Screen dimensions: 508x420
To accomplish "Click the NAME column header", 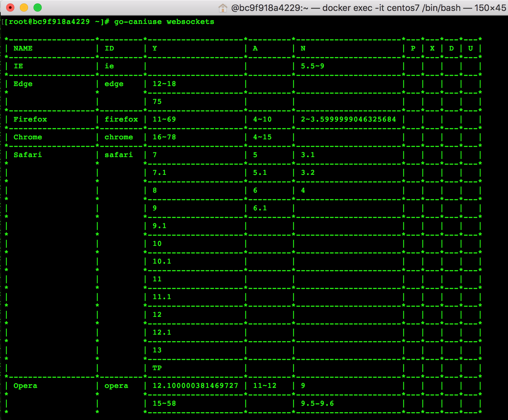I will (23, 48).
